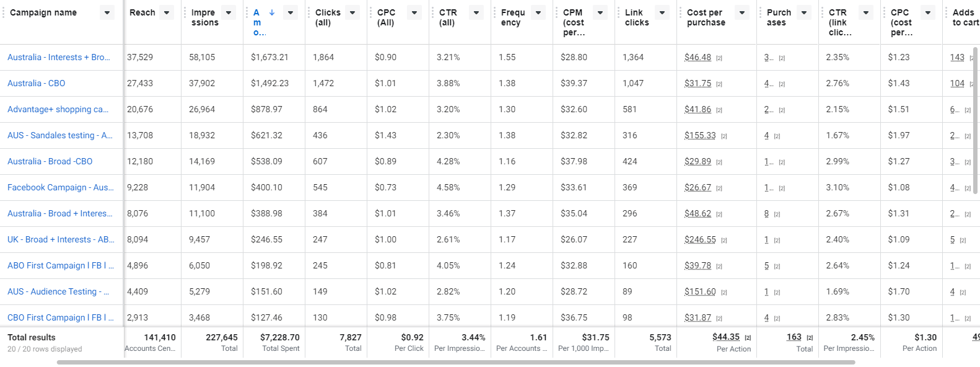This screenshot has width=980, height=367.
Task: Open the Campaign name column dropdown
Action: [106, 11]
